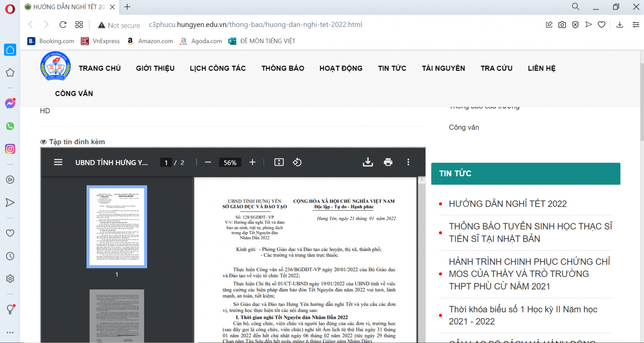This screenshot has width=644, height=343.
Task: Print the PDF document
Action: pos(388,162)
